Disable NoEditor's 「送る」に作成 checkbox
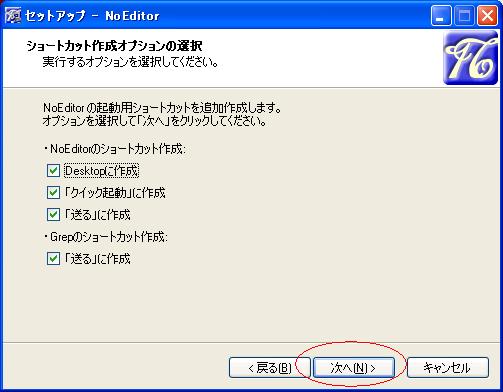This screenshot has width=503, height=392. [x=53, y=215]
